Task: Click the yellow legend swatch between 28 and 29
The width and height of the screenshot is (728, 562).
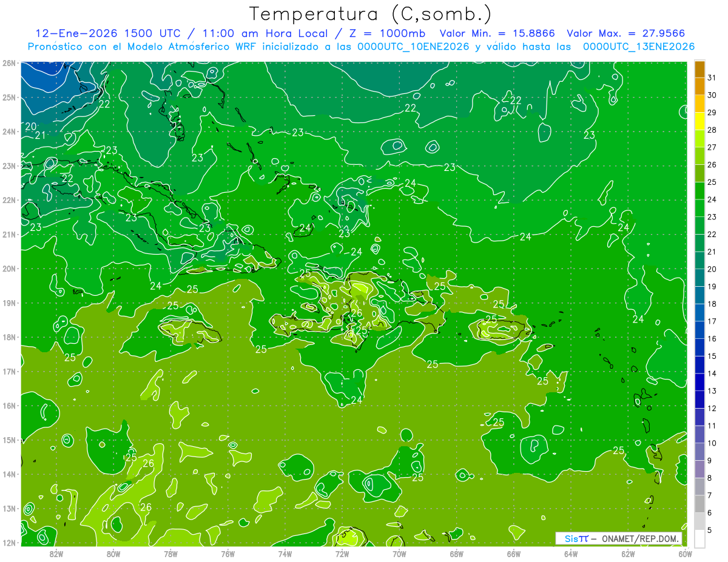Action: [x=699, y=121]
